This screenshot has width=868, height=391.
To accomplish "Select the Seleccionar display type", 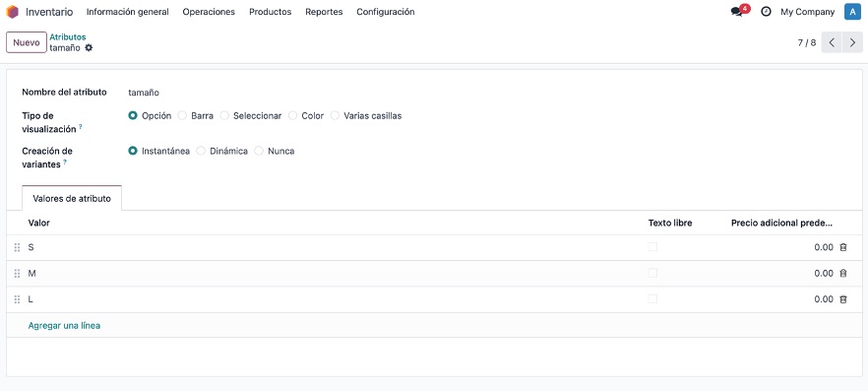I will [x=224, y=116].
